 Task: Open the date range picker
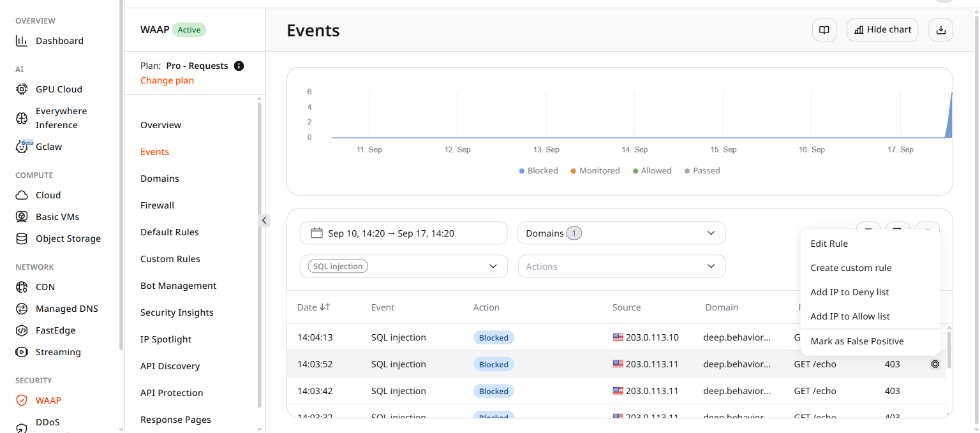[404, 233]
